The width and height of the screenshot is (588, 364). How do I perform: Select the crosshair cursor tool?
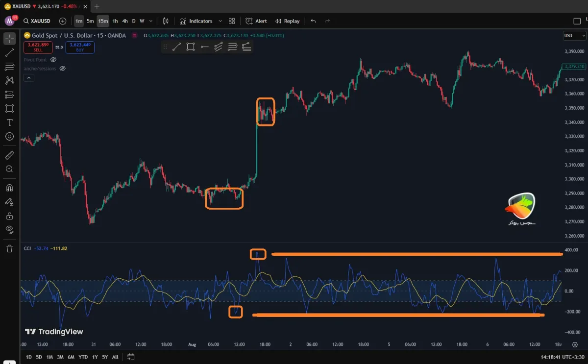pos(9,39)
